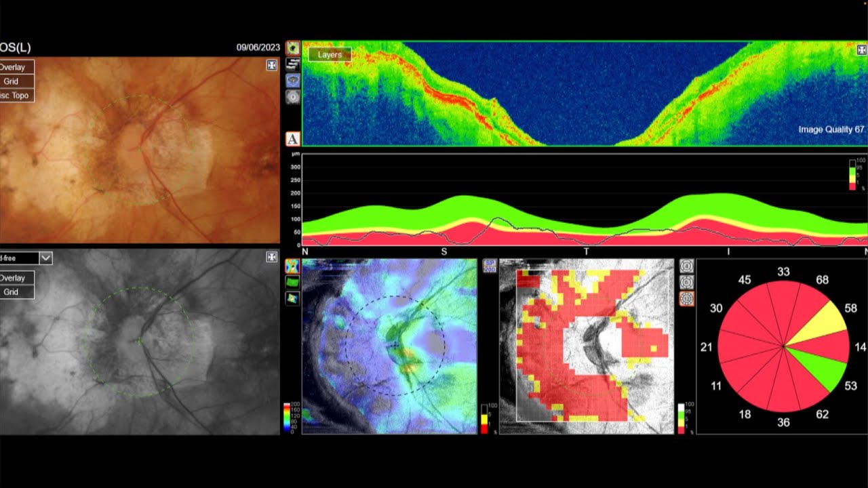This screenshot has width=868, height=488.
Task: Click the clock sector value 45
Action: point(745,280)
